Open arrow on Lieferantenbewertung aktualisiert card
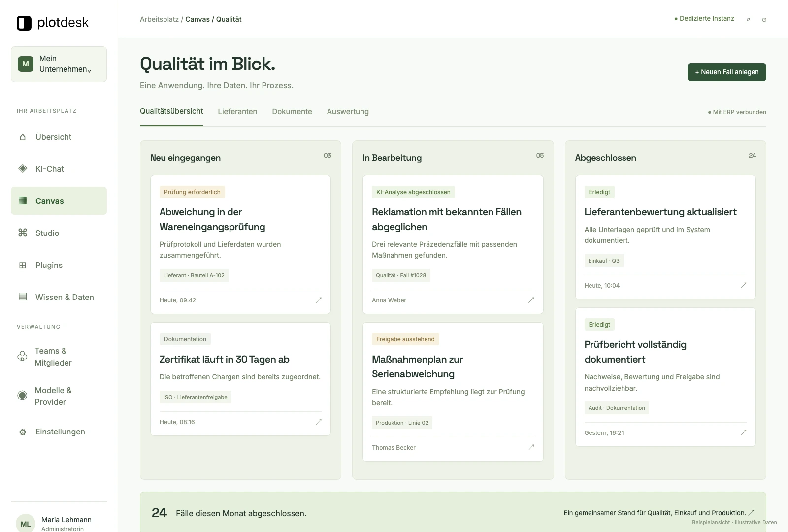788x532 pixels. pyautogui.click(x=744, y=285)
